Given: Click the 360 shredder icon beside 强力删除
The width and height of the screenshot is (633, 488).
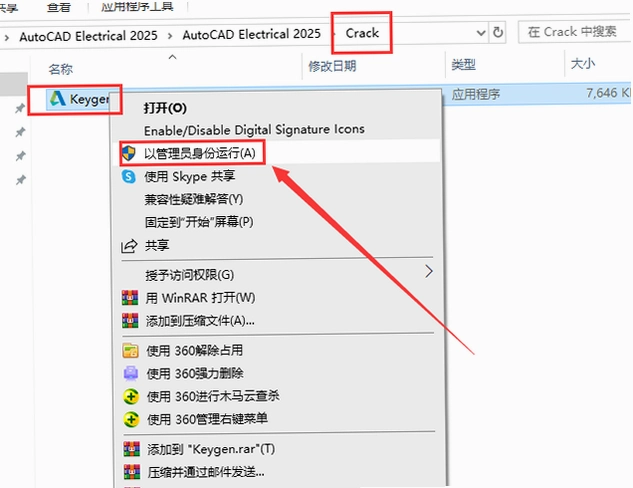Looking at the screenshot, I should pos(130,374).
